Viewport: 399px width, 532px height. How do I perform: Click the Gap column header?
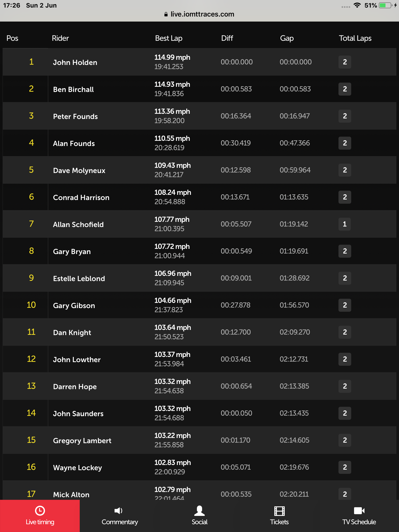coord(287,38)
